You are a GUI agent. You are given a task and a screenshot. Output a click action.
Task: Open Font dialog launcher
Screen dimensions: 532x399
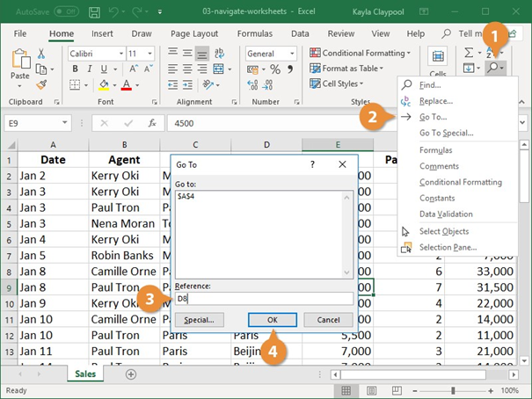tap(155, 102)
